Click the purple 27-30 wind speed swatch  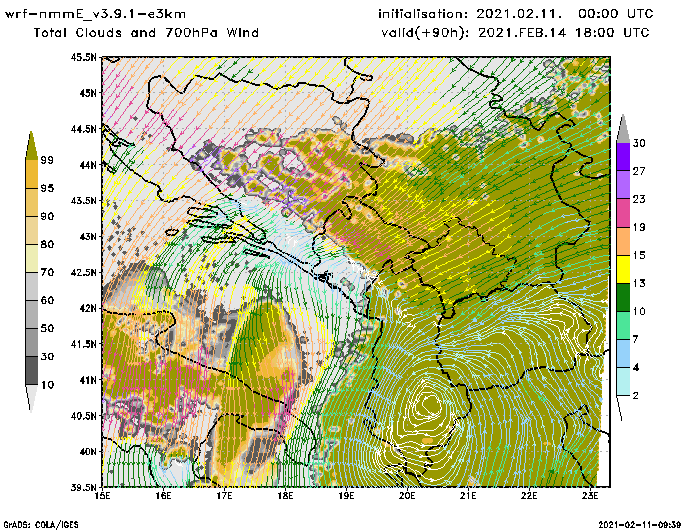click(x=623, y=157)
